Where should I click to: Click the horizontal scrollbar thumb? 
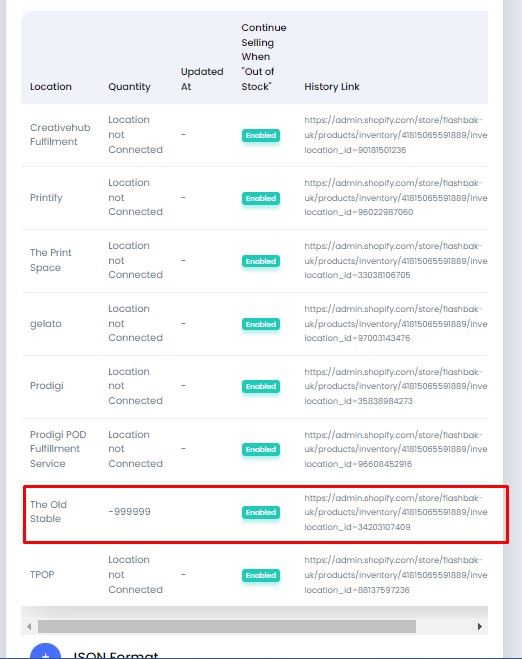pos(227,627)
